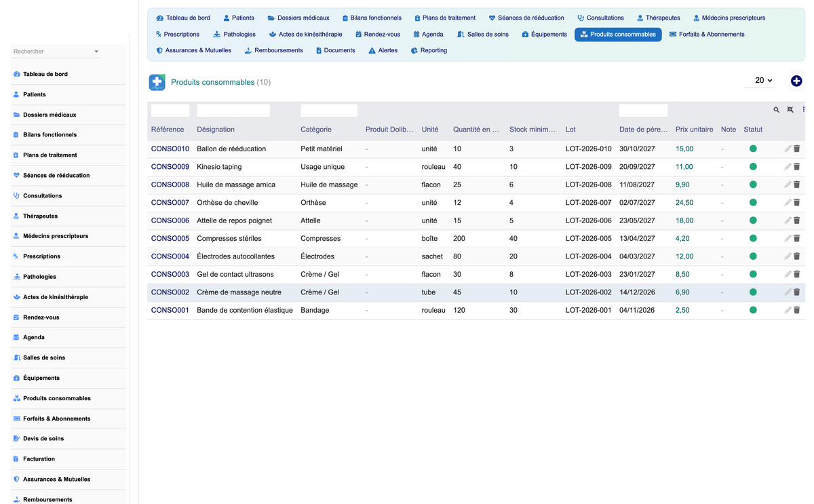Delete the Bande de contention élastique row
The image size is (814, 504).
click(797, 311)
